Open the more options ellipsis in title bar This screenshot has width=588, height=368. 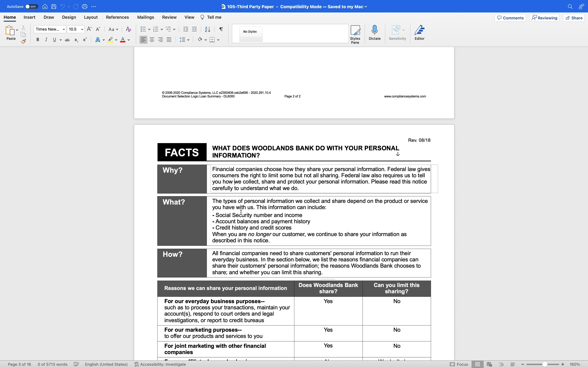click(x=94, y=7)
